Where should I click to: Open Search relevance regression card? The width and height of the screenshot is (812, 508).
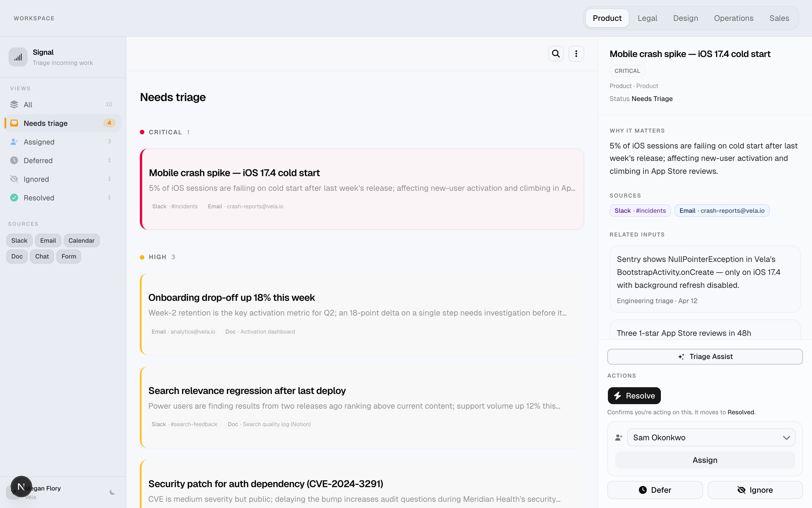coord(362,408)
